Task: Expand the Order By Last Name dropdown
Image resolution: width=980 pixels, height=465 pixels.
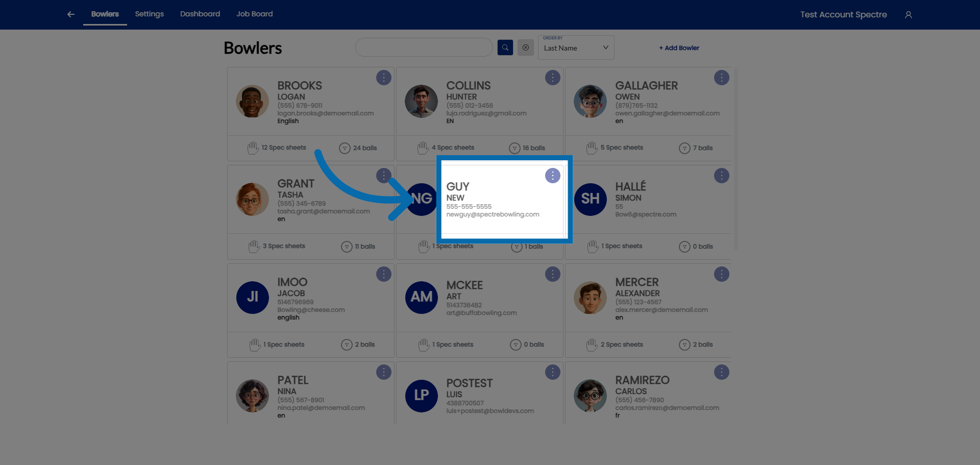Action: point(576,47)
